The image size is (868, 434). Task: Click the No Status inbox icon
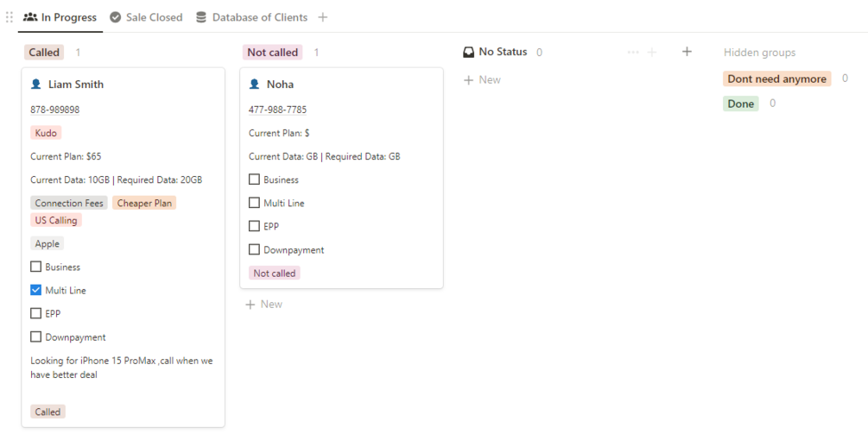pyautogui.click(x=468, y=53)
